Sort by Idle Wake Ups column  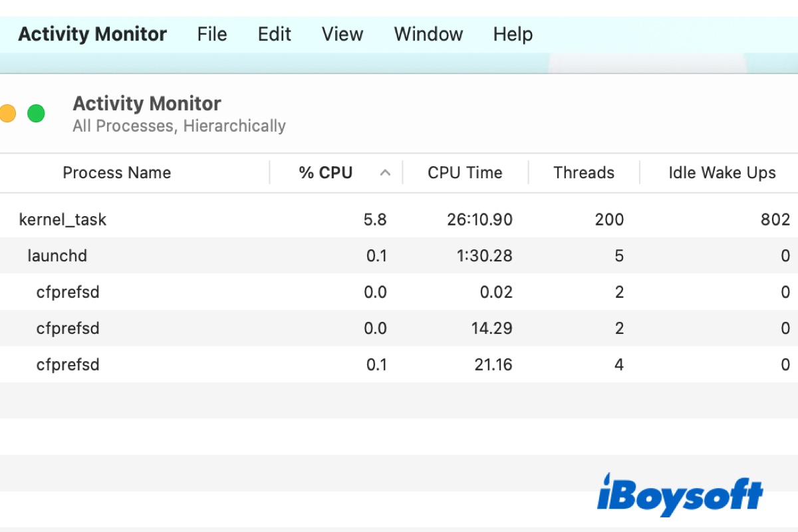722,173
